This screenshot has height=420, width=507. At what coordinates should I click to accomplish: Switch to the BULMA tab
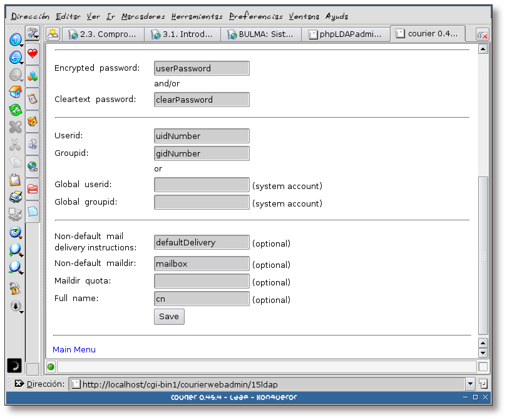262,34
